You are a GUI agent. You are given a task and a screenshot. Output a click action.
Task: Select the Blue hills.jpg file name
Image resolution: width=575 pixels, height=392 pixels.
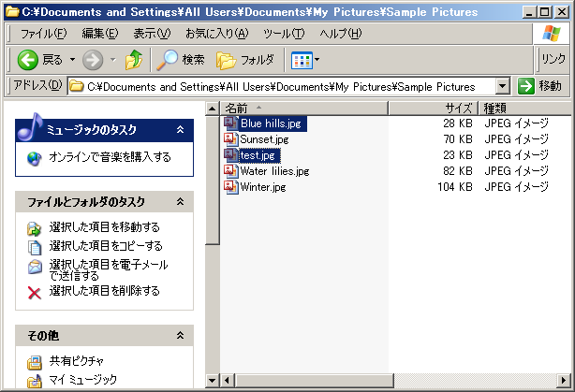[271, 123]
